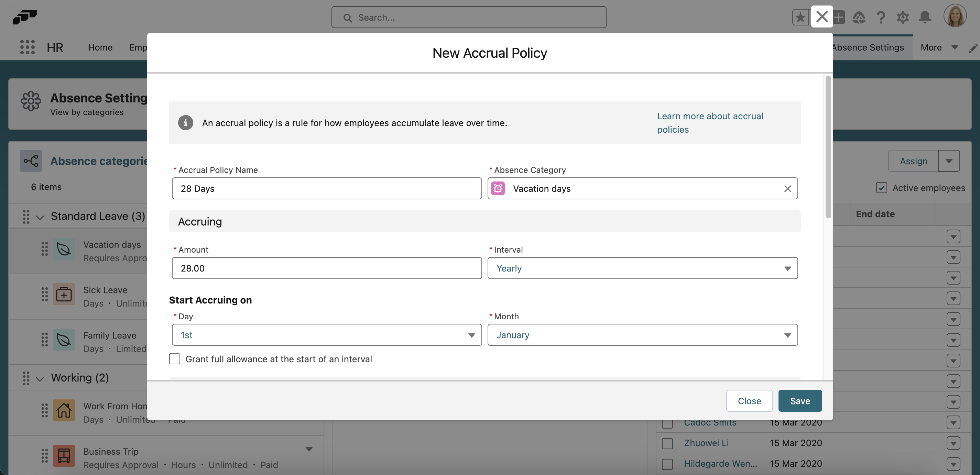The height and width of the screenshot is (475, 980).
Task: Click the Business Trip bus icon
Action: pos(64,456)
